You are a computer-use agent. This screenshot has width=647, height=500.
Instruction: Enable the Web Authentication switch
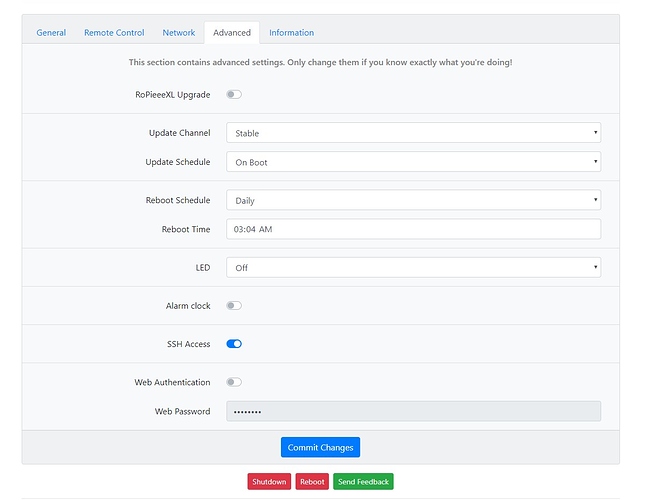(234, 382)
